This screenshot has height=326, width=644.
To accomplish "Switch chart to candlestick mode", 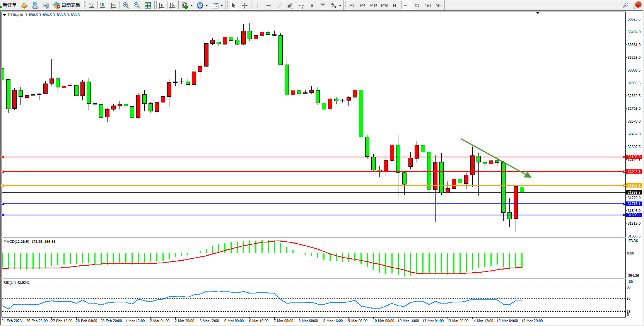I will pos(102,5).
